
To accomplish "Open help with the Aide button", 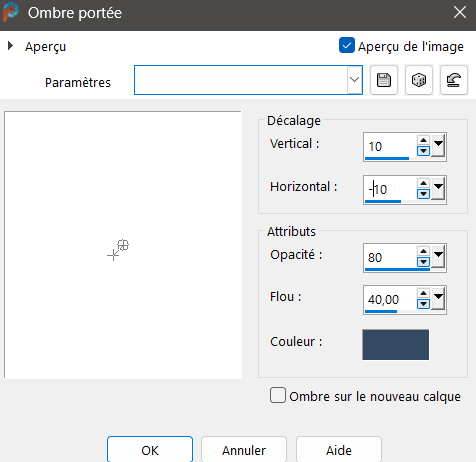I will tap(339, 450).
